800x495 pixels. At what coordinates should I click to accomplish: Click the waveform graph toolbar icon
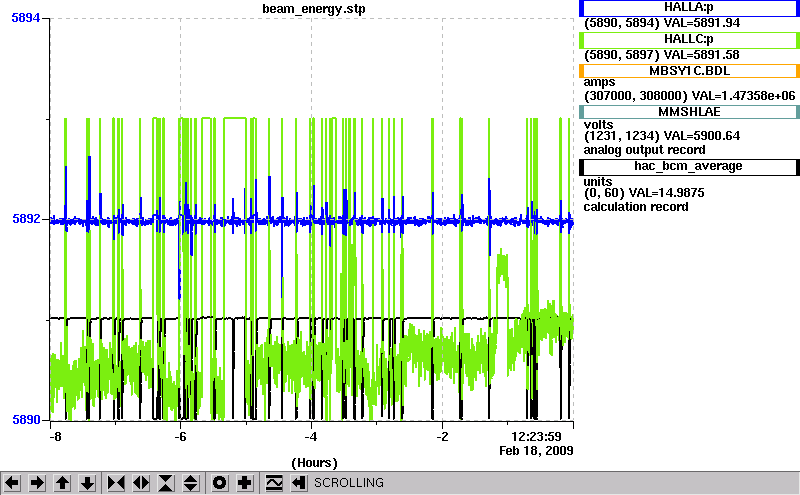(x=274, y=483)
